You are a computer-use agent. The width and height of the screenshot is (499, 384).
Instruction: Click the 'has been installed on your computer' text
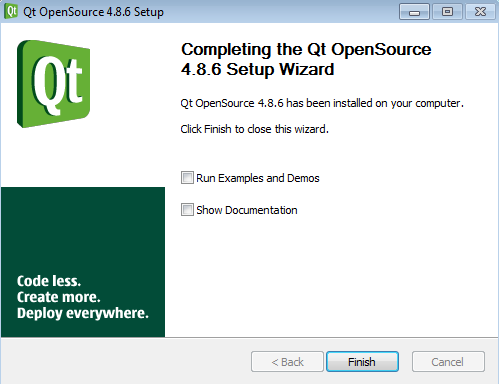pos(375,103)
